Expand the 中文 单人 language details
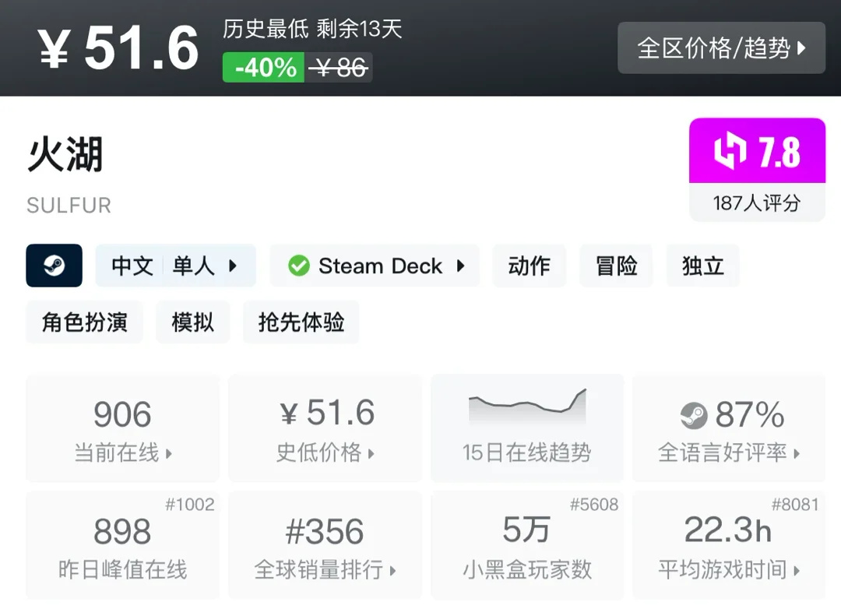 [x=175, y=266]
